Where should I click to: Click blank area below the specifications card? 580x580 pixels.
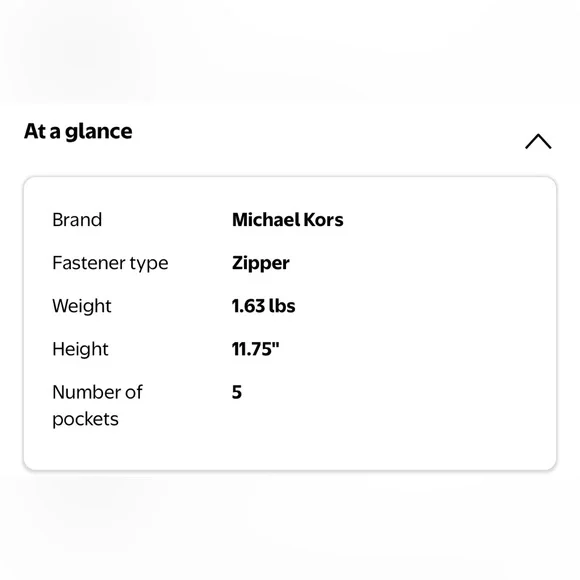point(290,525)
